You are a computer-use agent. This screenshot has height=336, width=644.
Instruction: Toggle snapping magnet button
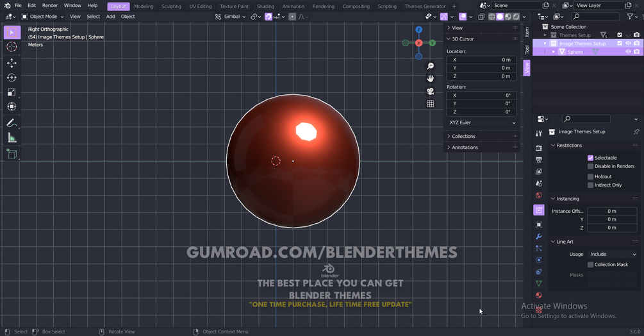(x=268, y=17)
